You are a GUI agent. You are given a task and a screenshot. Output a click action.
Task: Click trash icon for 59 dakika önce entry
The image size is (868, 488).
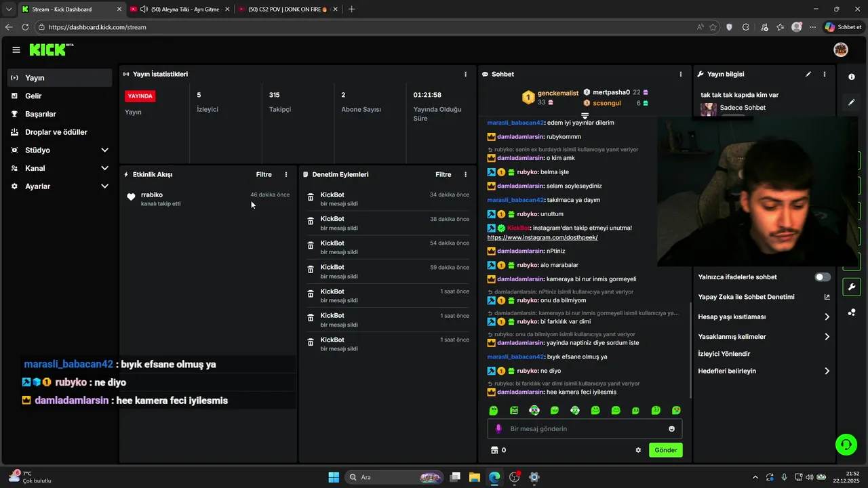311,270
